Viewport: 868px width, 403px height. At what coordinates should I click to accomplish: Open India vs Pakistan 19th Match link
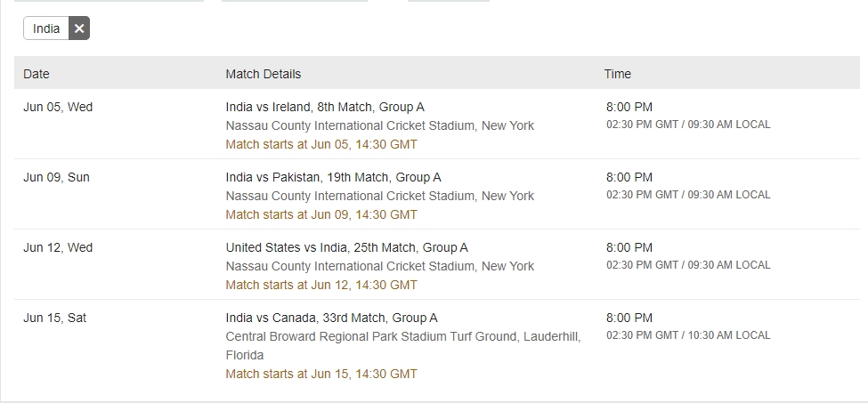(333, 177)
